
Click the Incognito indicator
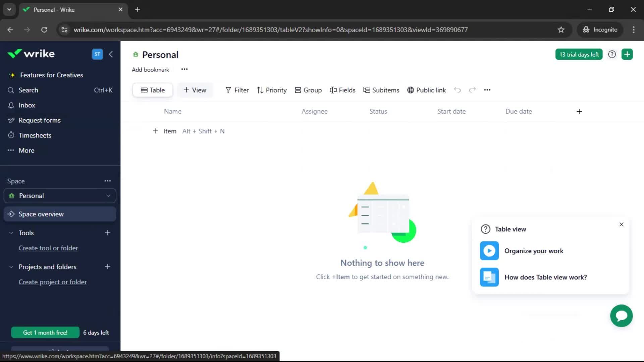pyautogui.click(x=600, y=29)
